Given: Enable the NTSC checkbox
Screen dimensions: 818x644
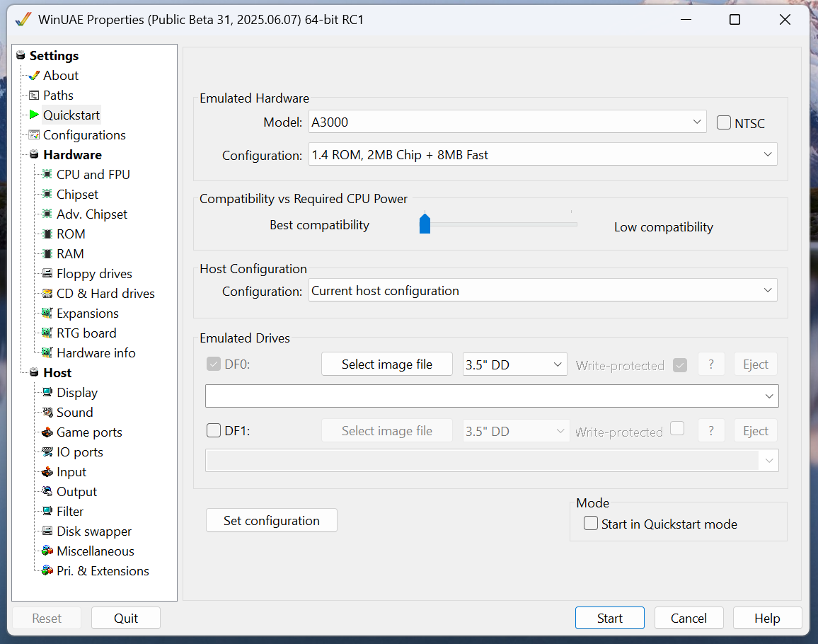Looking at the screenshot, I should click(x=724, y=122).
